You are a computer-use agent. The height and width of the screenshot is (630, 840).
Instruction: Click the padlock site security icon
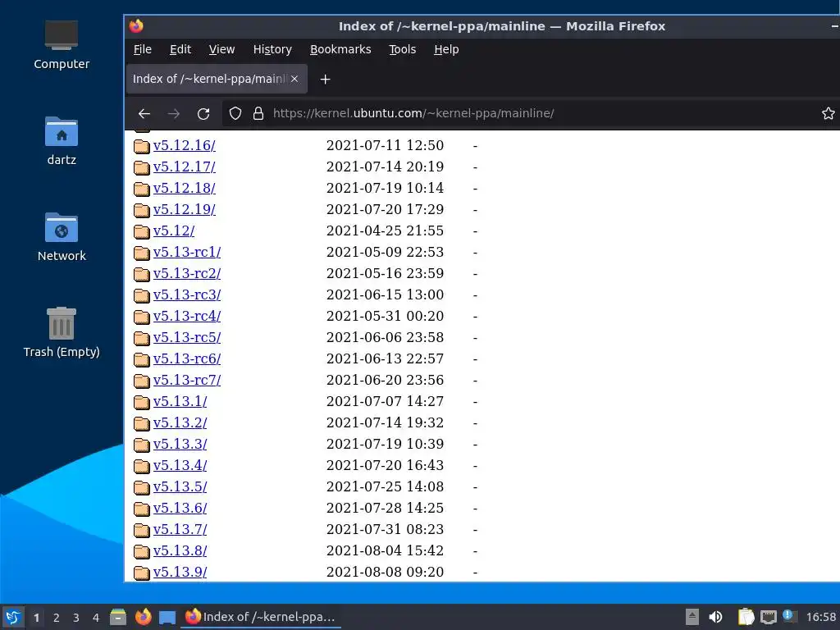[x=258, y=113]
